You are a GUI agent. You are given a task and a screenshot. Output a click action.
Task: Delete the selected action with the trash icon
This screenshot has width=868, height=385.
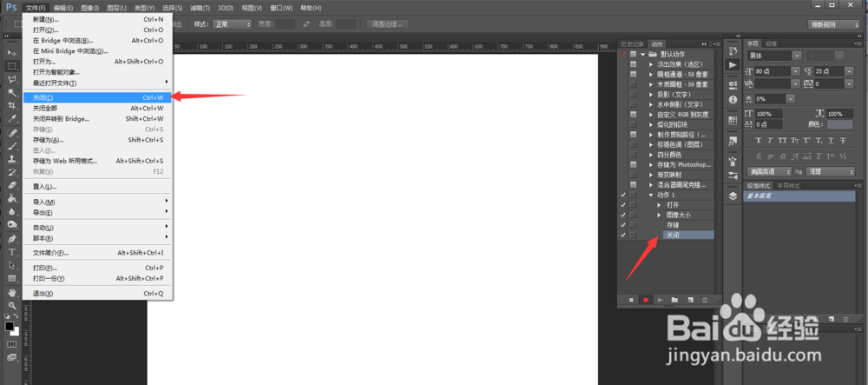coord(705,300)
